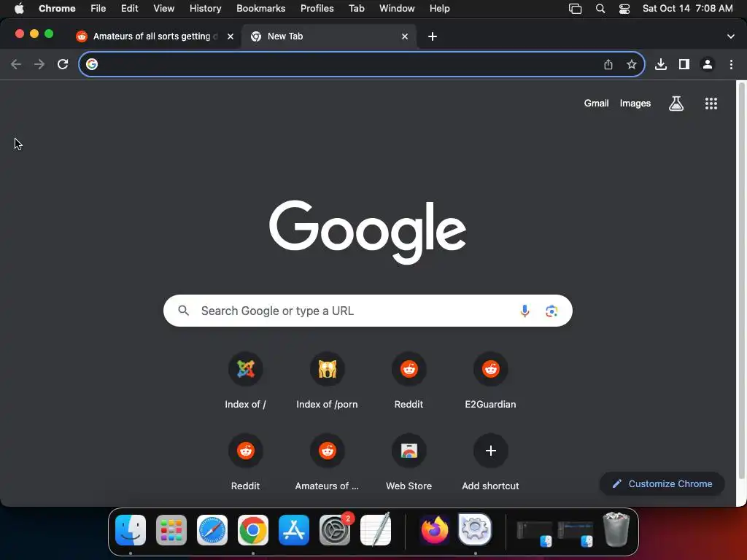This screenshot has width=747, height=560.
Task: Open the profile avatar menu
Action: tap(708, 64)
